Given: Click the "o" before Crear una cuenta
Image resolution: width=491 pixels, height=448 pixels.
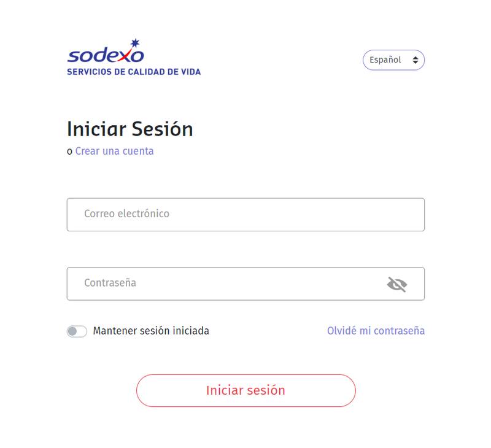Looking at the screenshot, I should click(x=69, y=152).
